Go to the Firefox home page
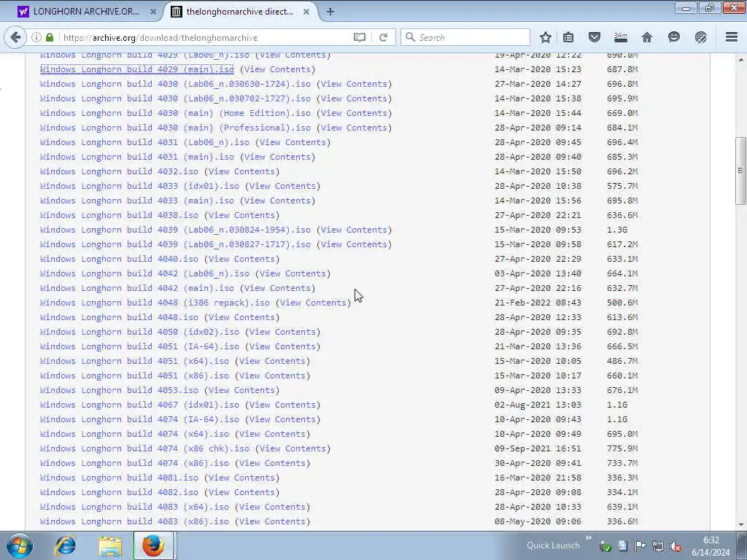Viewport: 747px width, 560px height. pyautogui.click(x=646, y=37)
